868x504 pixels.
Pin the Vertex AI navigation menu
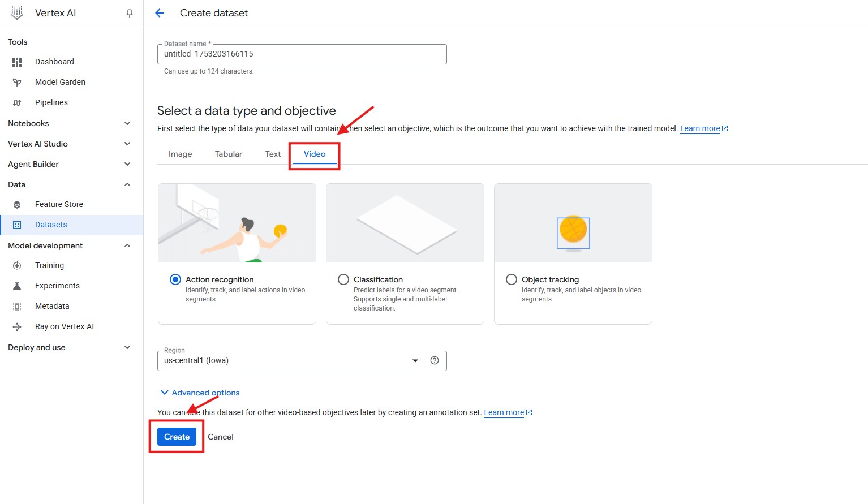pos(130,13)
